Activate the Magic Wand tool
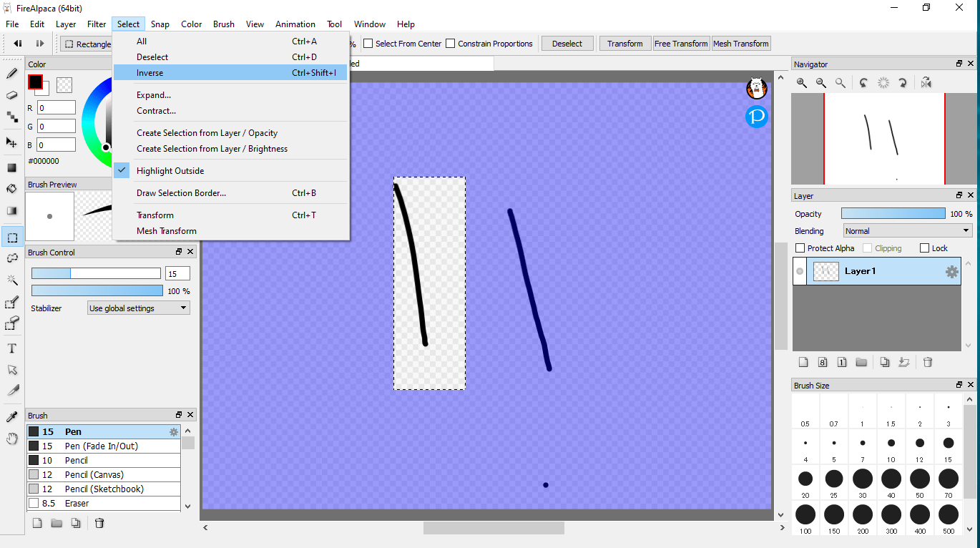The height and width of the screenshot is (548, 980). coord(11,280)
